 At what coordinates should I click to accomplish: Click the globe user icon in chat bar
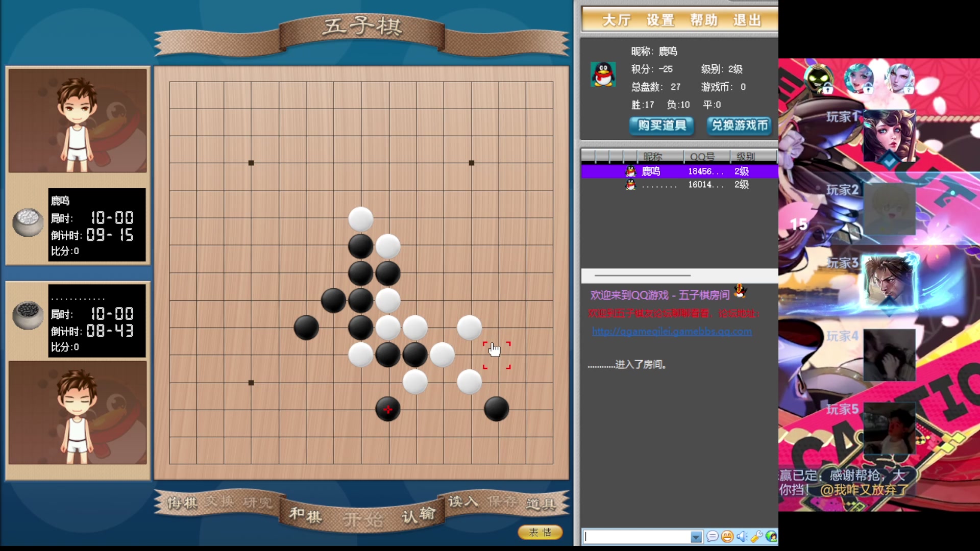771,537
